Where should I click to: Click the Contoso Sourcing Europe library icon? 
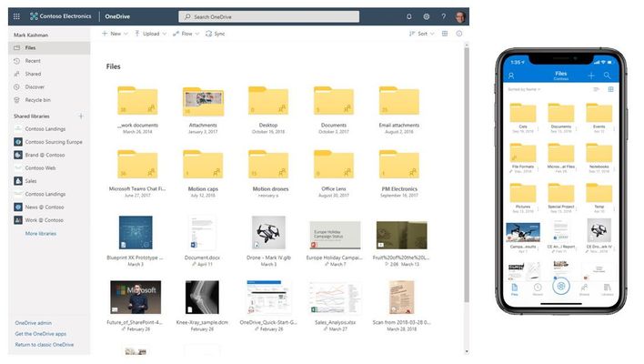tap(18, 142)
